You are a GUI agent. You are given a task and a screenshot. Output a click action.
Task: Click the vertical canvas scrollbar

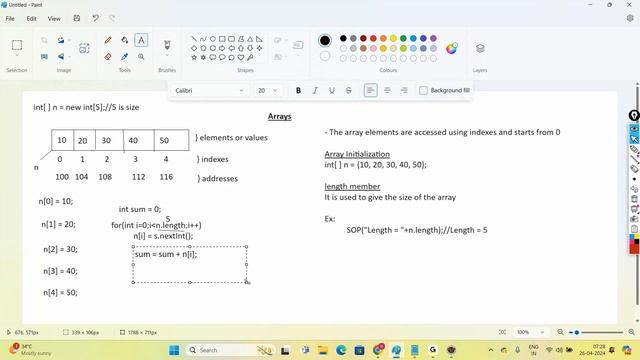(x=637, y=196)
